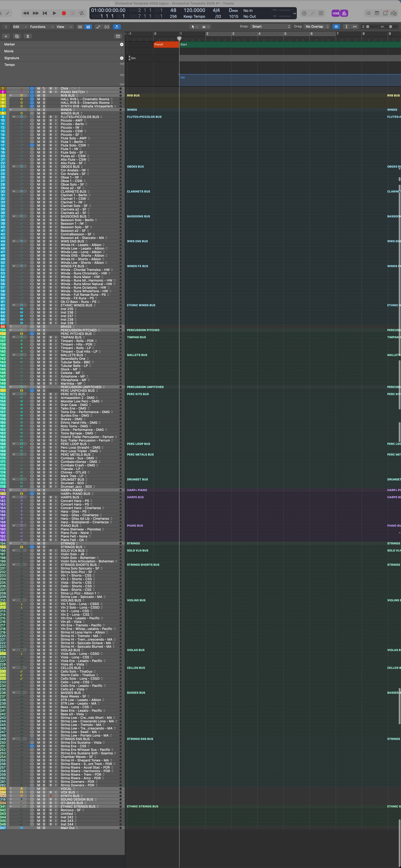Open the left-click pointer tool menu

coord(195,27)
